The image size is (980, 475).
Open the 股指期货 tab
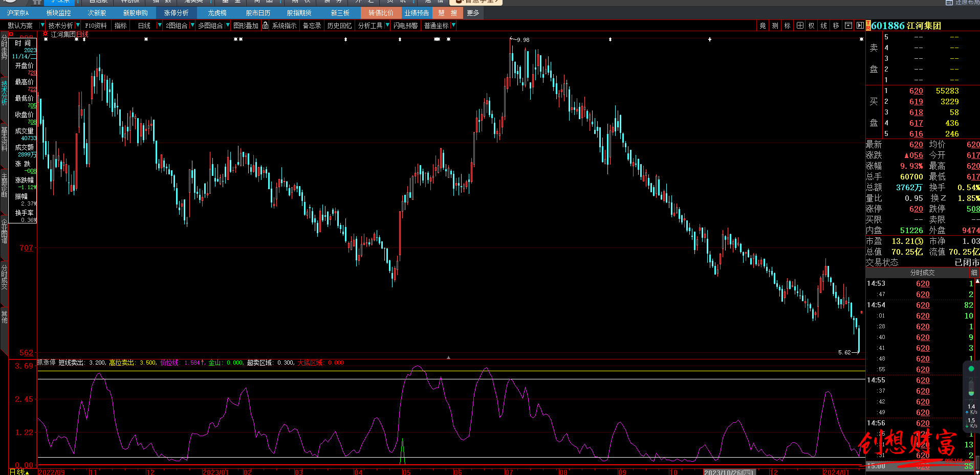pos(299,13)
